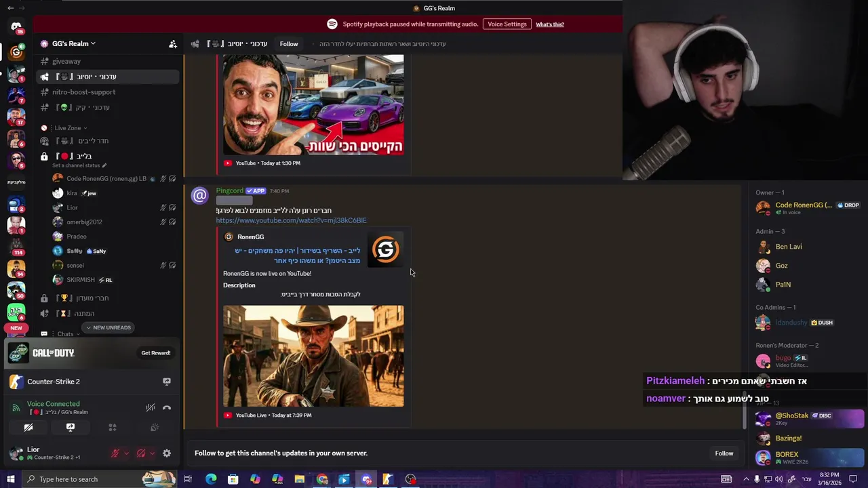The height and width of the screenshot is (488, 868).
Task: Claim Call of Duty Get Reward
Action: 156,353
